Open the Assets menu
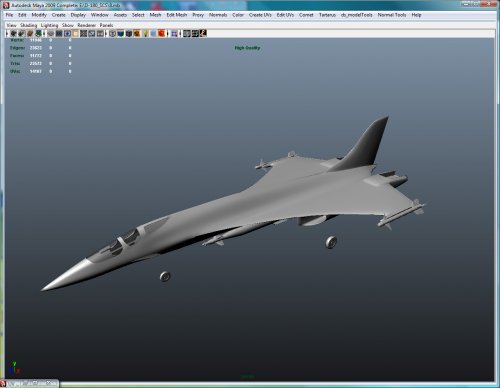Image resolution: width=500 pixels, height=388 pixels. click(x=120, y=15)
